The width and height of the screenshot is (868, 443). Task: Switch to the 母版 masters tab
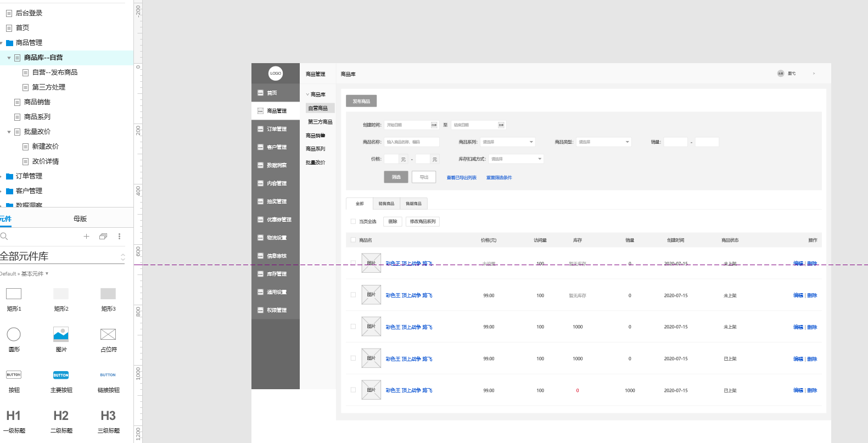(x=80, y=219)
